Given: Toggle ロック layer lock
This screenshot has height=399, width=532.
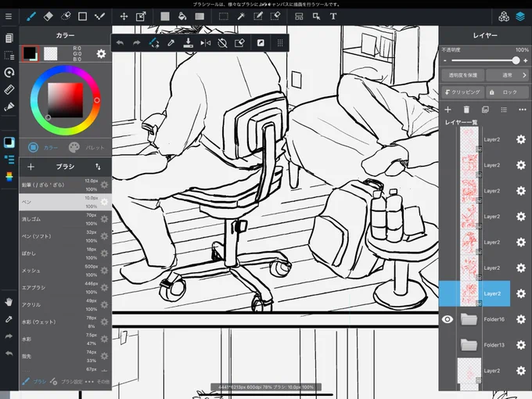Looking at the screenshot, I should click(507, 92).
